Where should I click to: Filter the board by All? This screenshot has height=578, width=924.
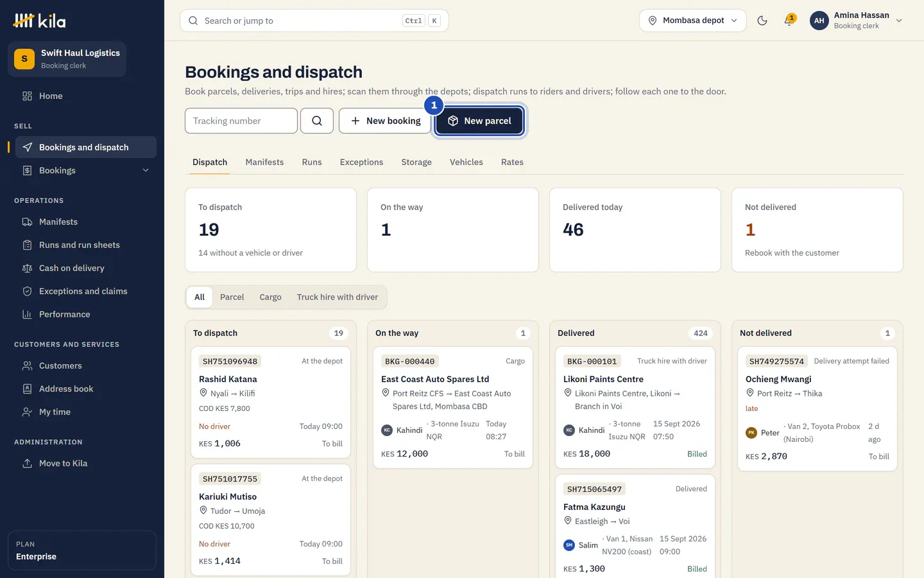tap(200, 297)
